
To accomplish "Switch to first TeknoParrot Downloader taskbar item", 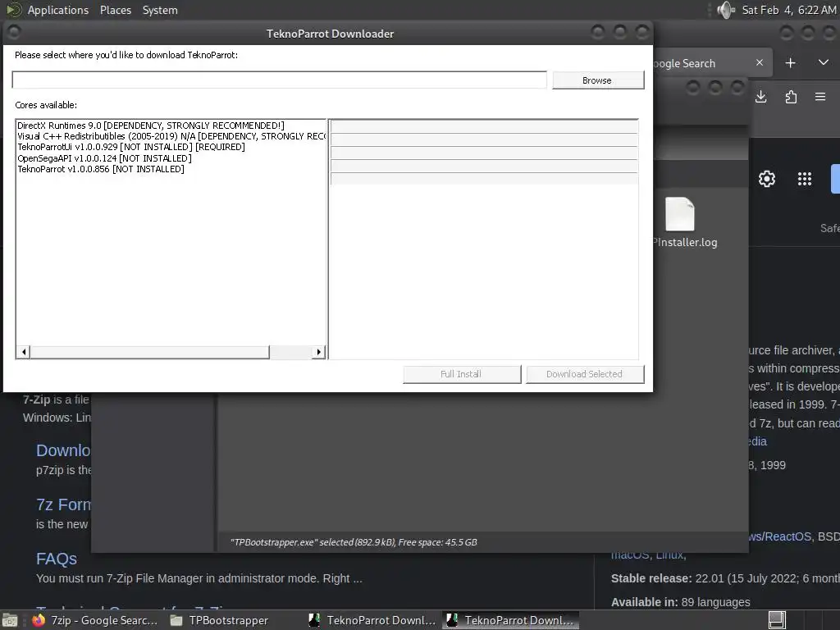I will [x=373, y=620].
